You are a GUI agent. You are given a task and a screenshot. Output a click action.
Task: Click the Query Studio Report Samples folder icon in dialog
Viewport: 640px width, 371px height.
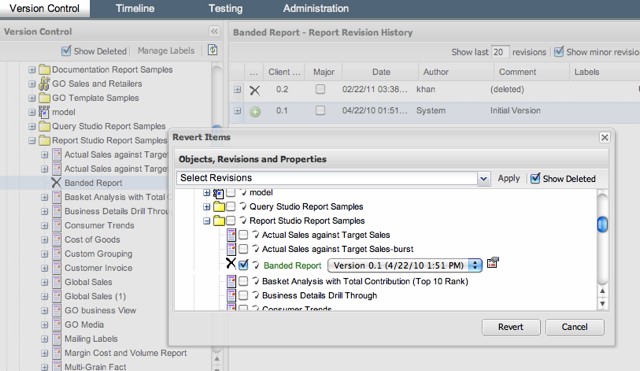coord(219,207)
